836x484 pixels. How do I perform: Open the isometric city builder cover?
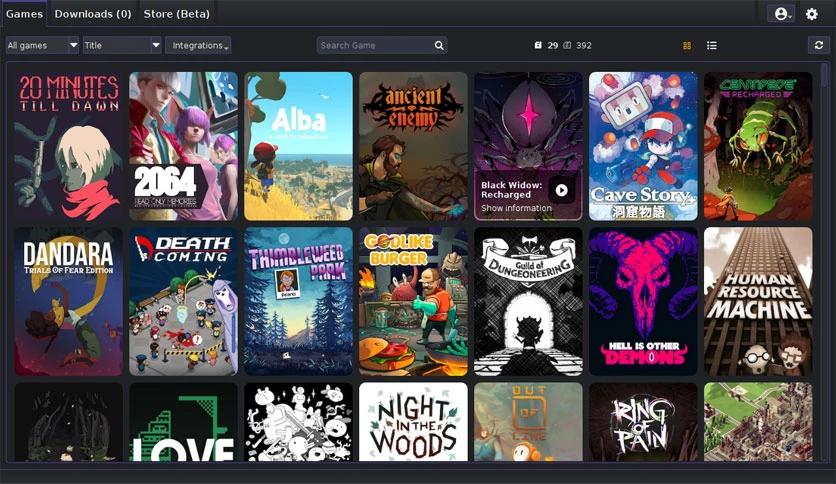pos(758,422)
